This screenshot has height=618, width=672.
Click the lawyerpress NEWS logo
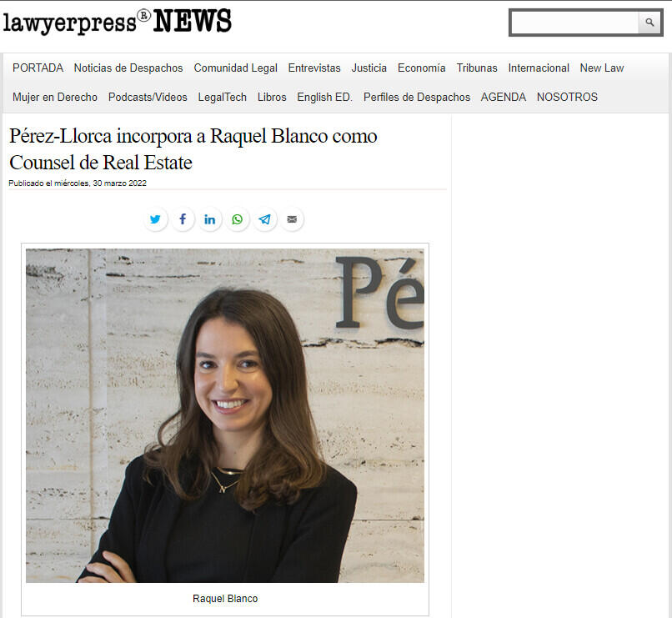point(118,22)
